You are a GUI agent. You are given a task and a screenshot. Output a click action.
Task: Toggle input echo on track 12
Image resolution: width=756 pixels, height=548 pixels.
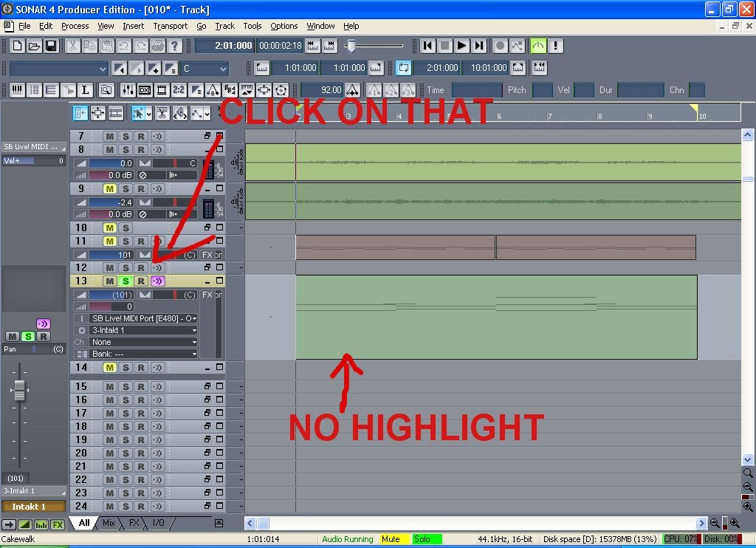[158, 268]
